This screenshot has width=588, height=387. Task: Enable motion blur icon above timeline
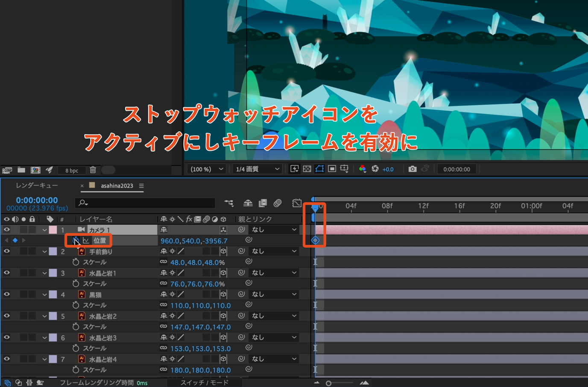(278, 203)
